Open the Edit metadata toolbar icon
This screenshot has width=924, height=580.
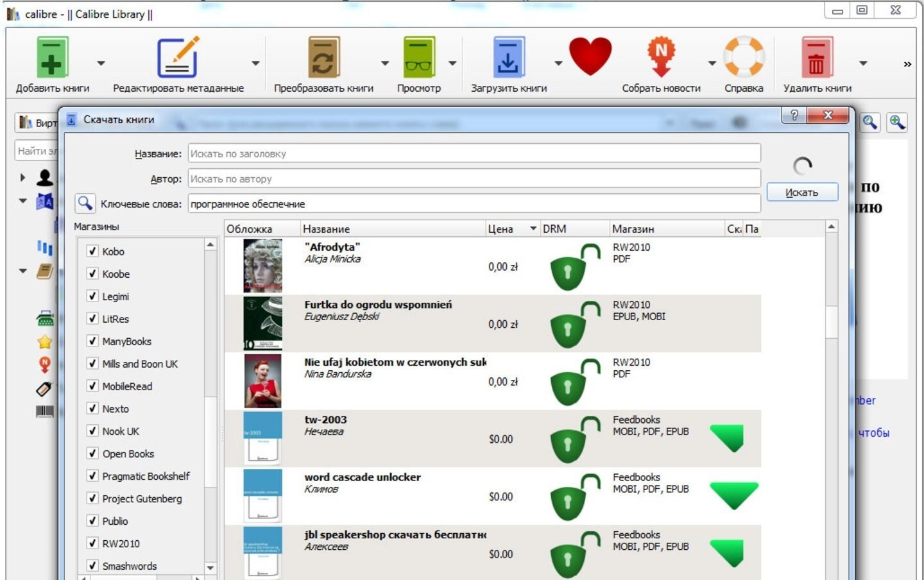pyautogui.click(x=178, y=58)
